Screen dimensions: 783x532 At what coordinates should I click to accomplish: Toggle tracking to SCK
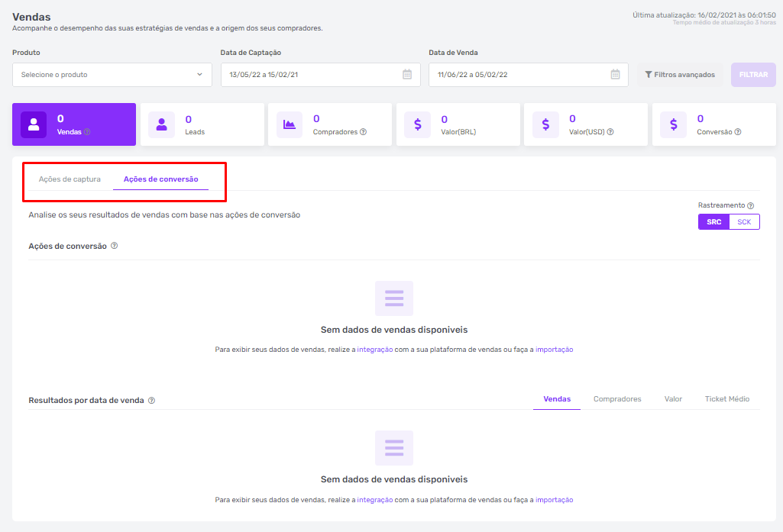(744, 222)
